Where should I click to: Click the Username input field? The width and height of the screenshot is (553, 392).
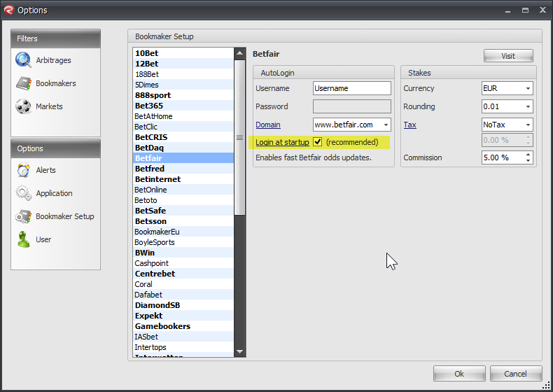(351, 88)
